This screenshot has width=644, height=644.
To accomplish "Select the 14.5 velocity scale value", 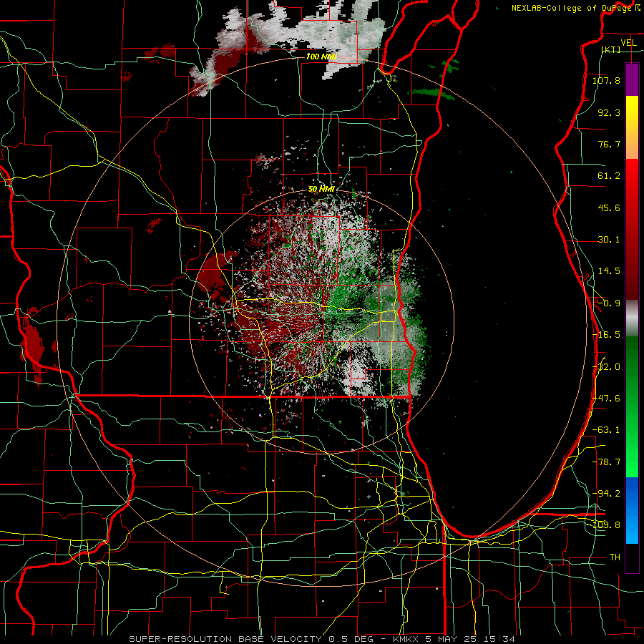I will point(609,271).
